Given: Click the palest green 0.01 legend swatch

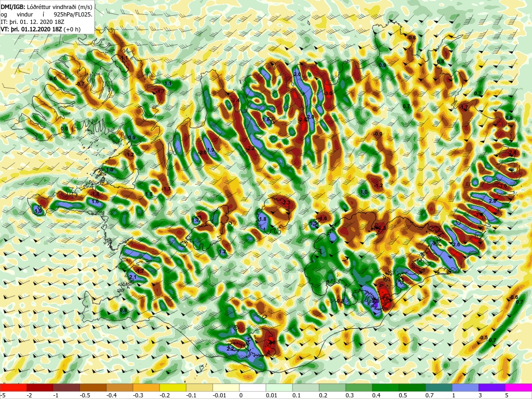Looking at the screenshot, I should click(x=279, y=387).
